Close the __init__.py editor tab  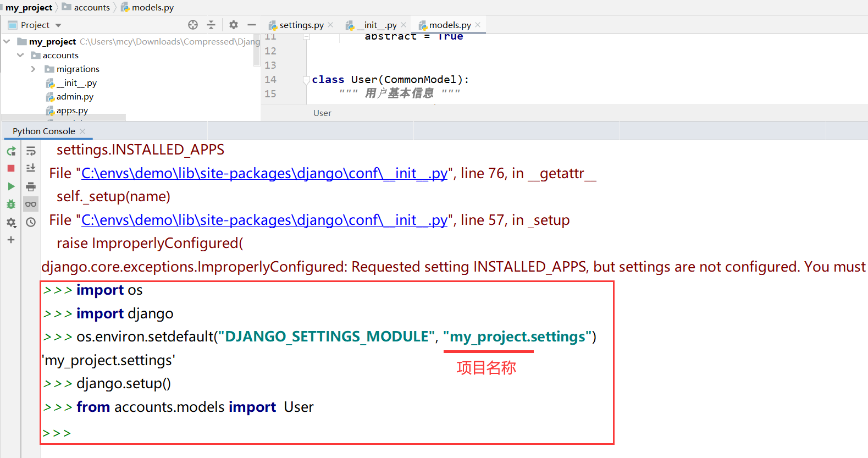[x=403, y=25]
